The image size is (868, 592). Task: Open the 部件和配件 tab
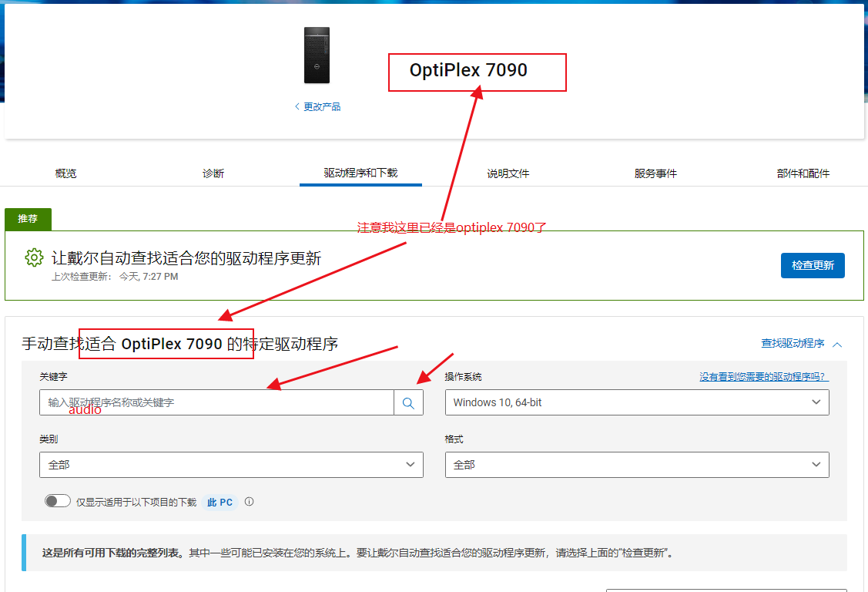point(803,173)
